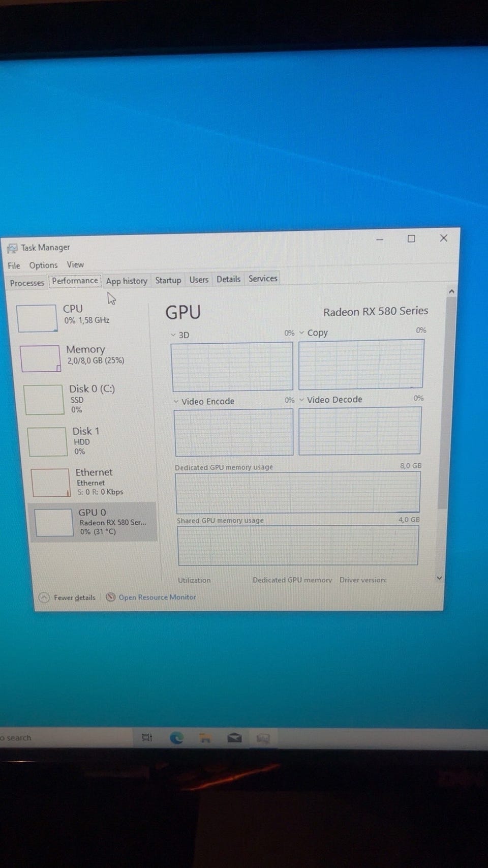Open File Explorer from the taskbar
The width and height of the screenshot is (488, 868).
205,738
